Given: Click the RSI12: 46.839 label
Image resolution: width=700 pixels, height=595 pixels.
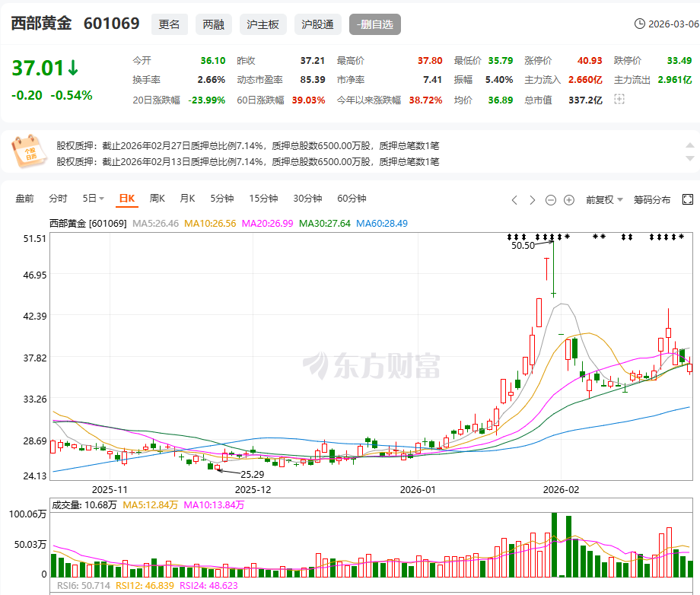Looking at the screenshot, I should tap(145, 585).
